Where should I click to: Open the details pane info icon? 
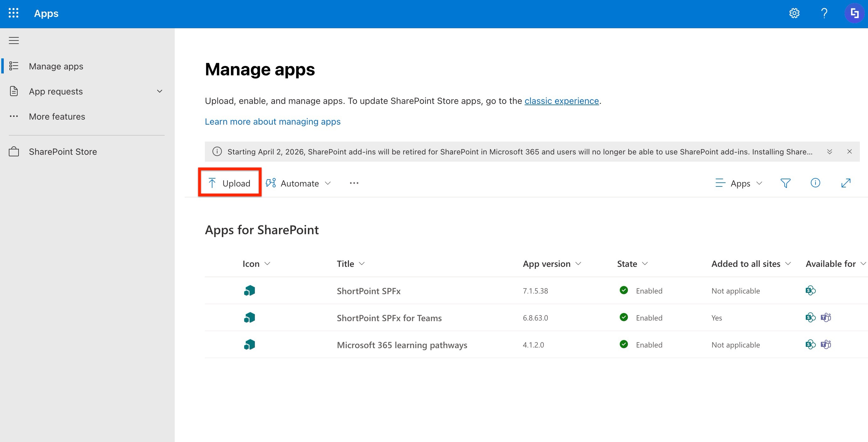tap(815, 183)
